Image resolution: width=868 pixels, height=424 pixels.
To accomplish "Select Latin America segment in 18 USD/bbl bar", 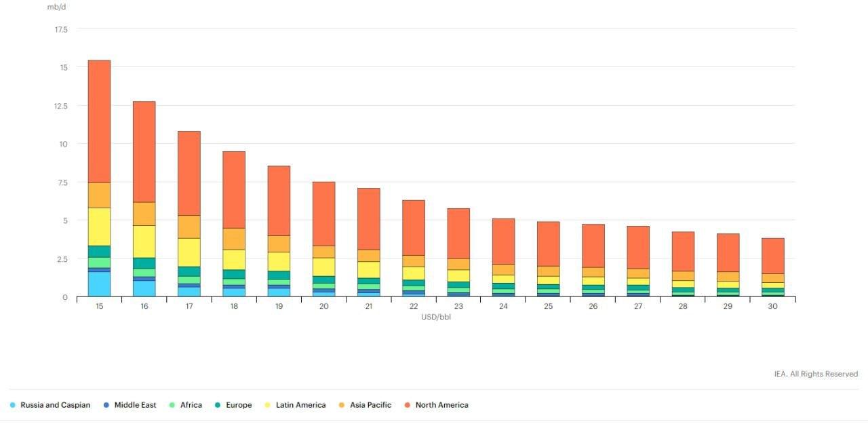I will [234, 259].
